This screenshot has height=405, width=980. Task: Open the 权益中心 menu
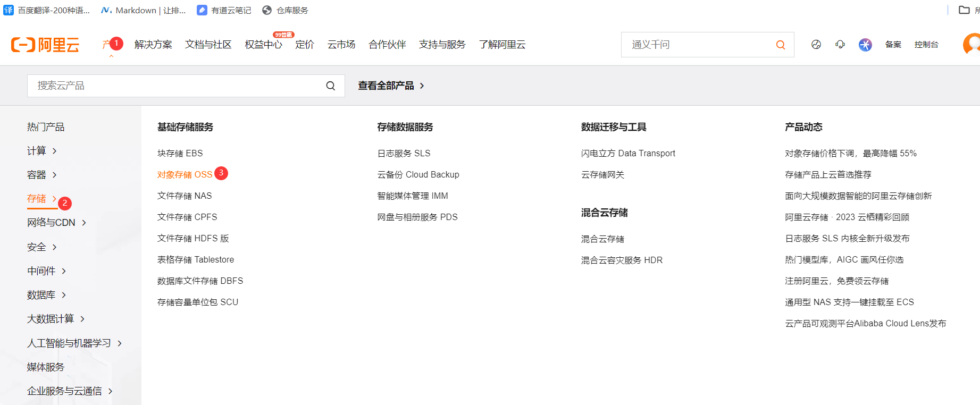[263, 45]
